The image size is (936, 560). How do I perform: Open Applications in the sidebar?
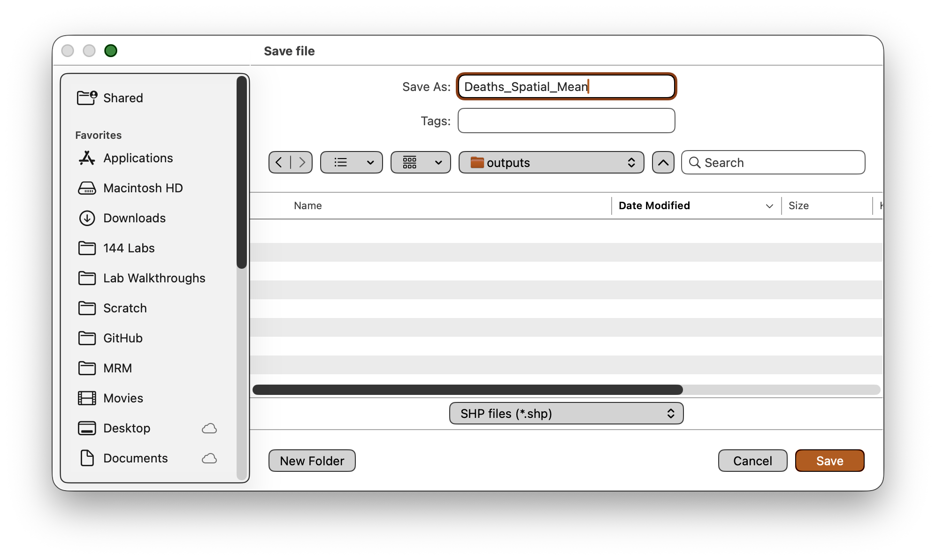click(x=138, y=158)
